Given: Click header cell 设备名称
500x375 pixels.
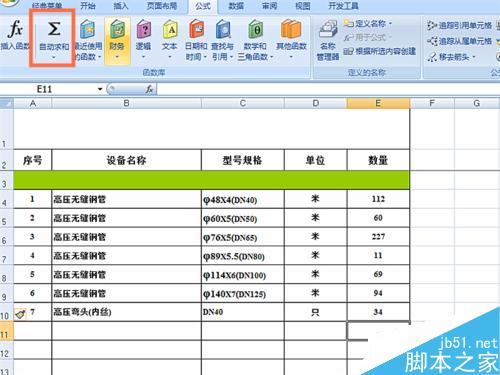Looking at the screenshot, I should pyautogui.click(x=126, y=160).
